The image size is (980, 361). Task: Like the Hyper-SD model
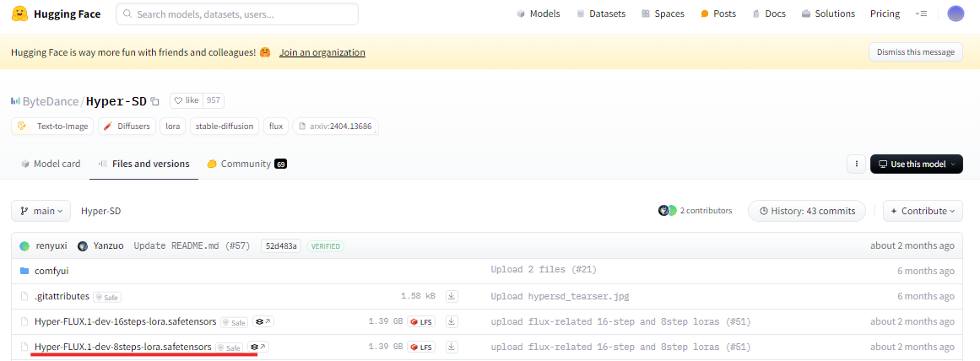(187, 100)
